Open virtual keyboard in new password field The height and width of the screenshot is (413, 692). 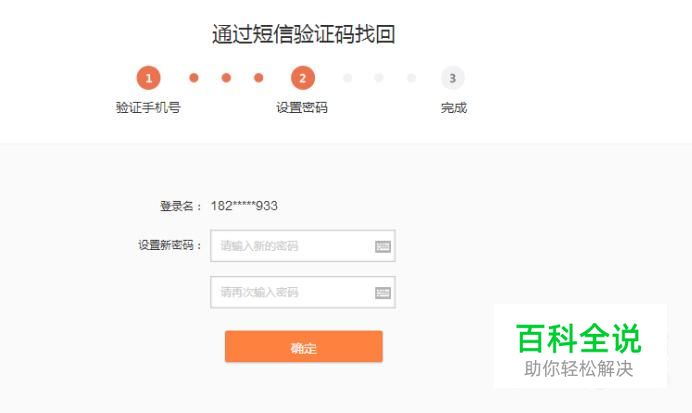383,246
